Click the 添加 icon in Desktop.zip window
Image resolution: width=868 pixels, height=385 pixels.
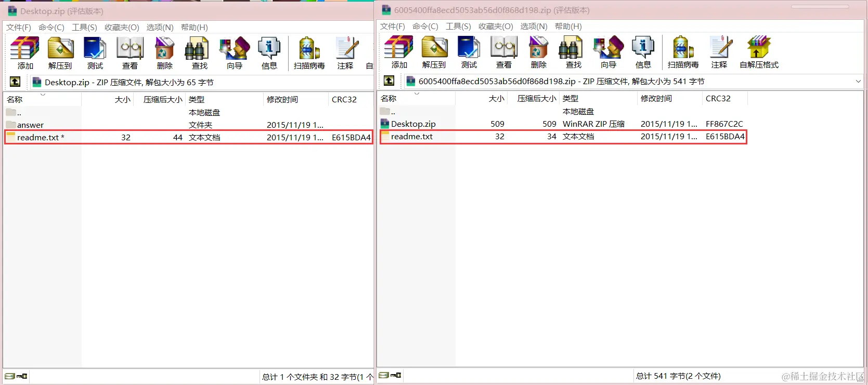click(25, 53)
